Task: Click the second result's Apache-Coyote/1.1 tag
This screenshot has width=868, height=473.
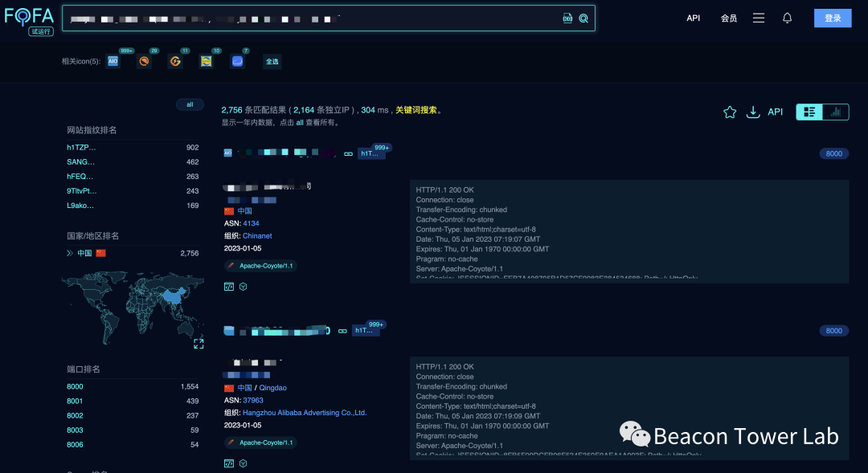Action: pyautogui.click(x=260, y=442)
